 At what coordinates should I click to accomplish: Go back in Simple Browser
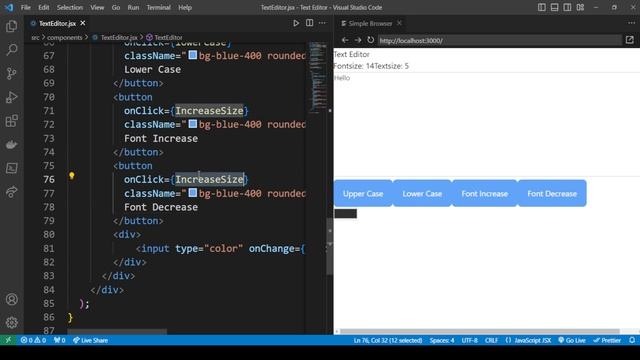[345, 40]
